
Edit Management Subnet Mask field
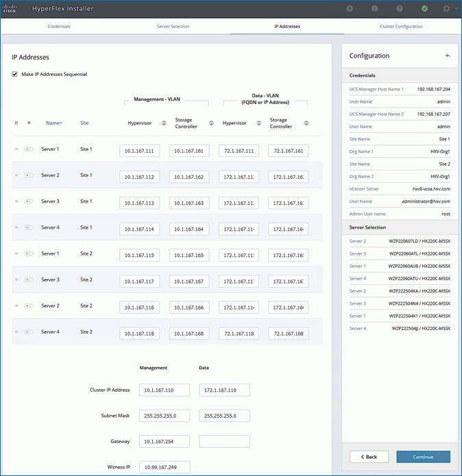click(x=165, y=416)
